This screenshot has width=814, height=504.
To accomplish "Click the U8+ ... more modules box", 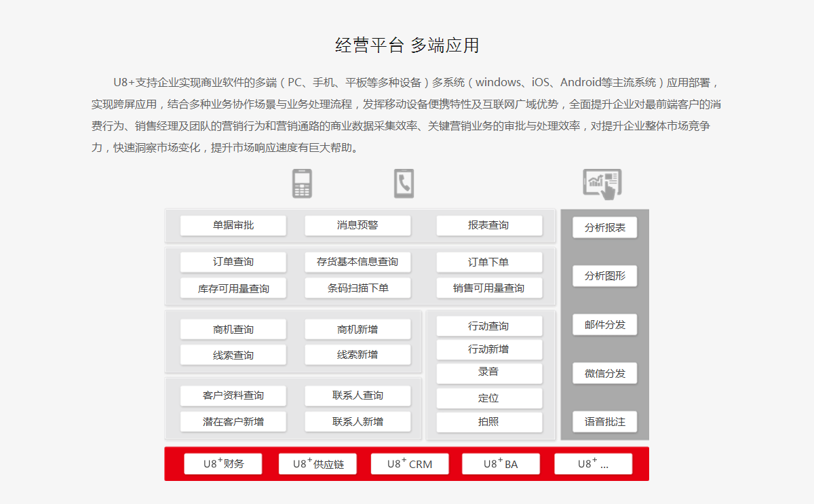I will 593,464.
